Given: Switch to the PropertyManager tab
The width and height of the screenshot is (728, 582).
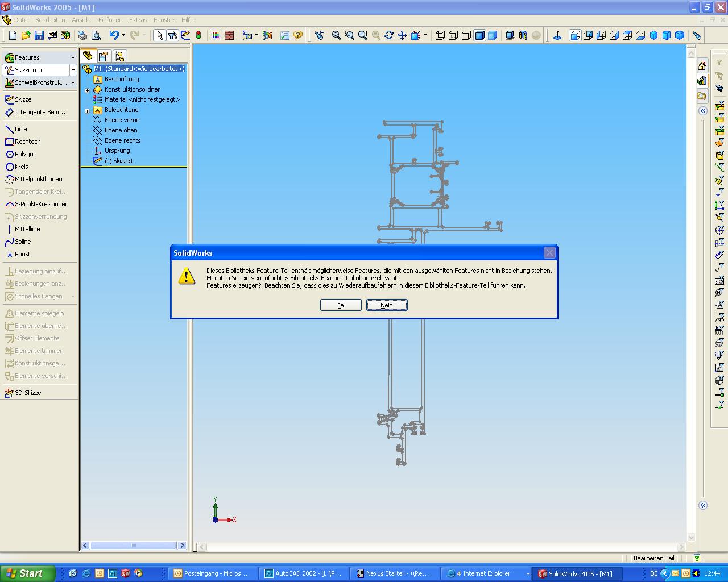Looking at the screenshot, I should pos(103,56).
